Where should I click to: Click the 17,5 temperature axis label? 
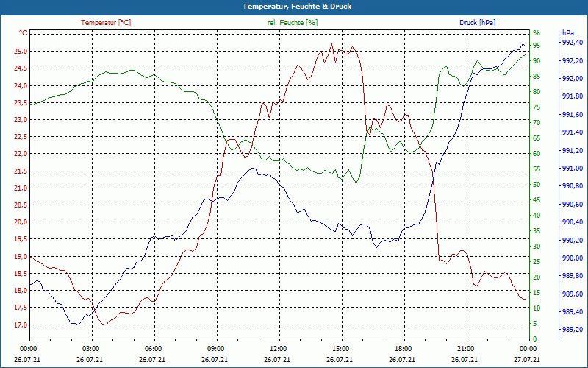pyautogui.click(x=21, y=308)
